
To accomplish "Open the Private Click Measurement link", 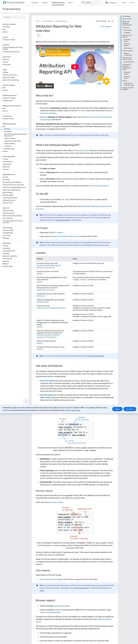I will click(50, 612).
